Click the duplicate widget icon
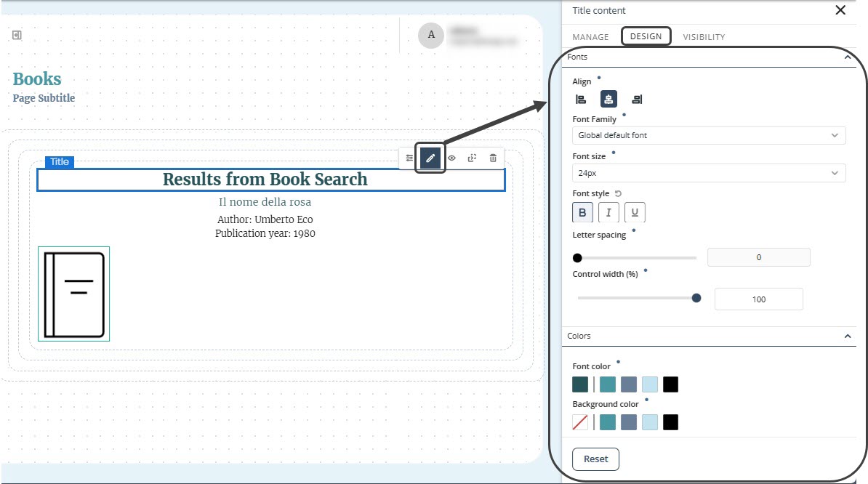The width and height of the screenshot is (868, 484). pos(472,158)
